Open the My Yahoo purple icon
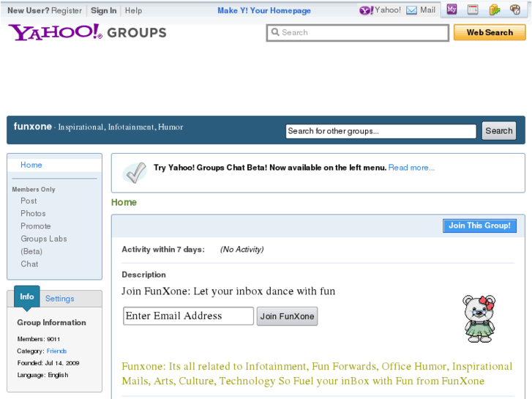Viewport: 532px width, 399px height. (x=452, y=10)
